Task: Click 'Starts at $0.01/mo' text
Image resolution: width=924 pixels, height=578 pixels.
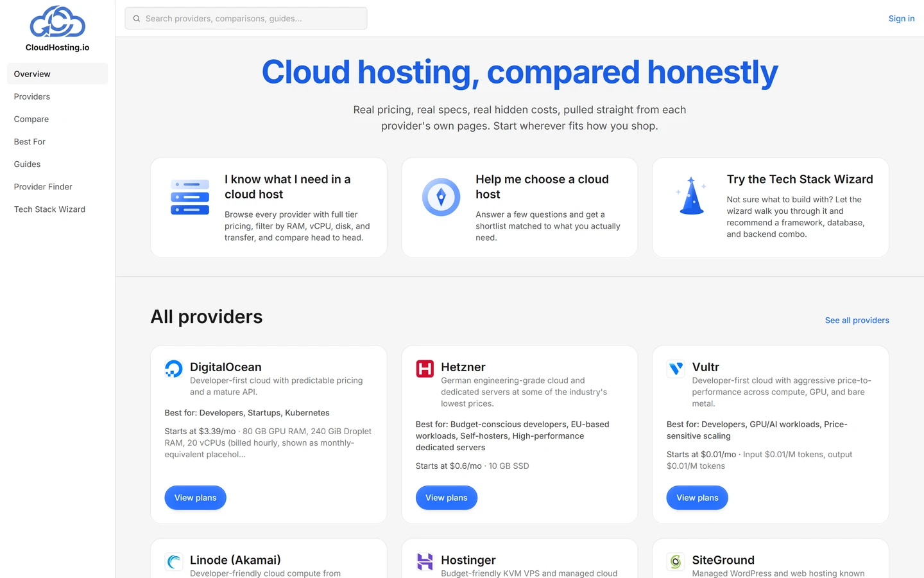Action: click(x=701, y=455)
